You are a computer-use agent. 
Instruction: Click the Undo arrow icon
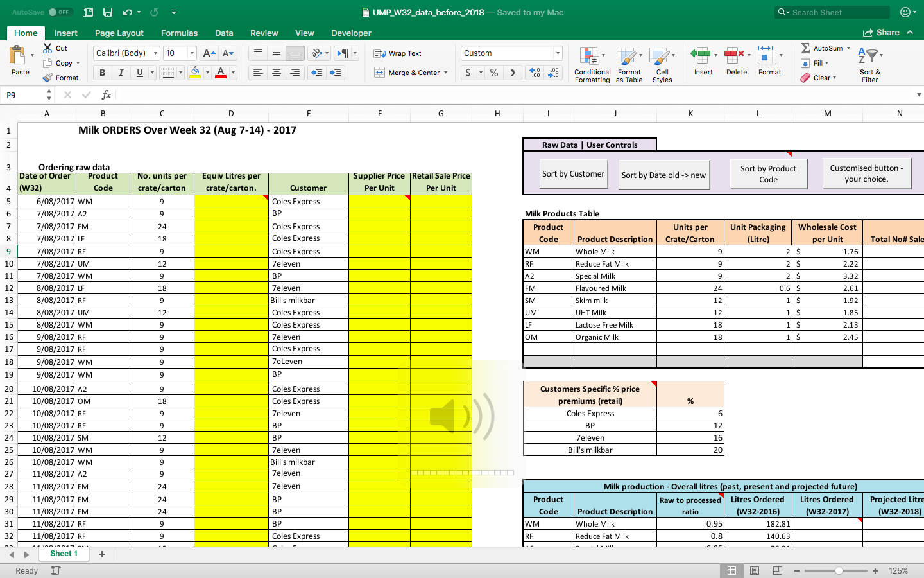pos(127,12)
